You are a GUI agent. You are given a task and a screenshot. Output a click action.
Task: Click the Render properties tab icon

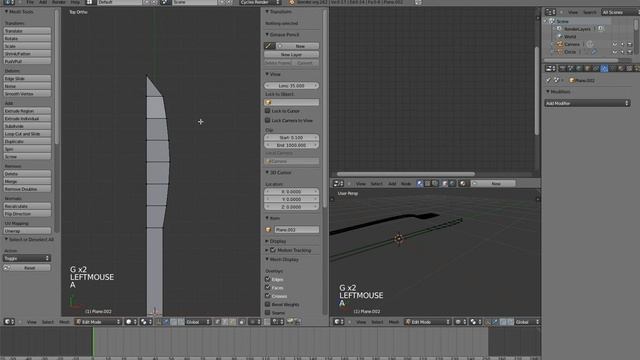pyautogui.click(x=562, y=69)
